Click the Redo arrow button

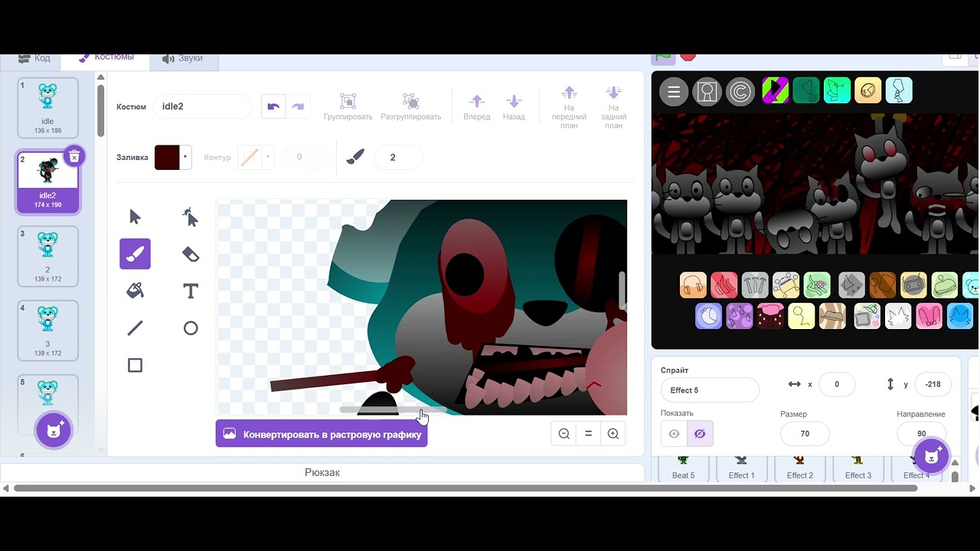[x=298, y=106]
